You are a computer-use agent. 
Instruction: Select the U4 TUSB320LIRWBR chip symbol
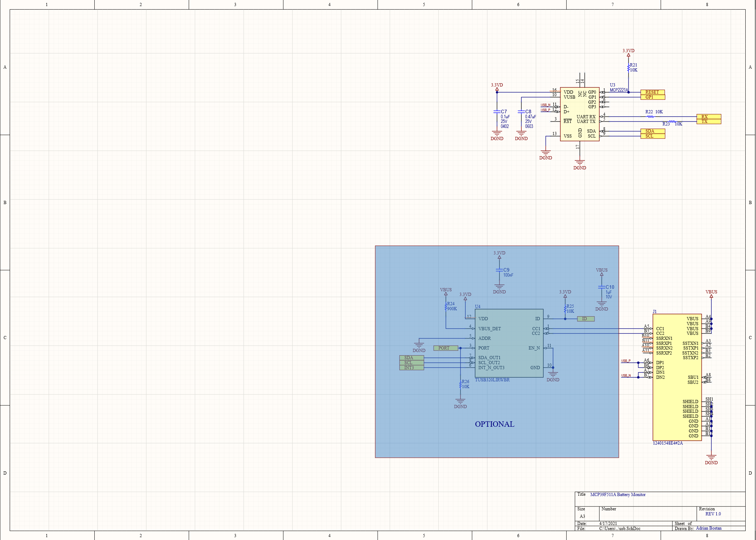(509, 343)
